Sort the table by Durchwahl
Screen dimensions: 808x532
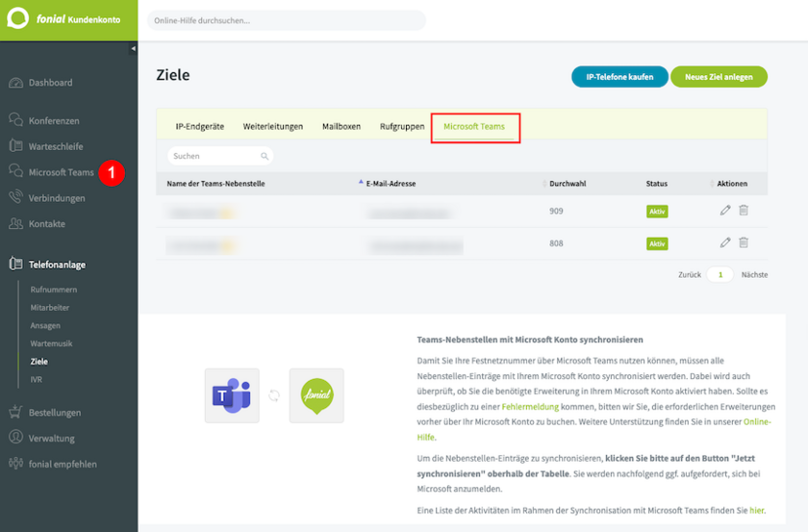tap(568, 183)
